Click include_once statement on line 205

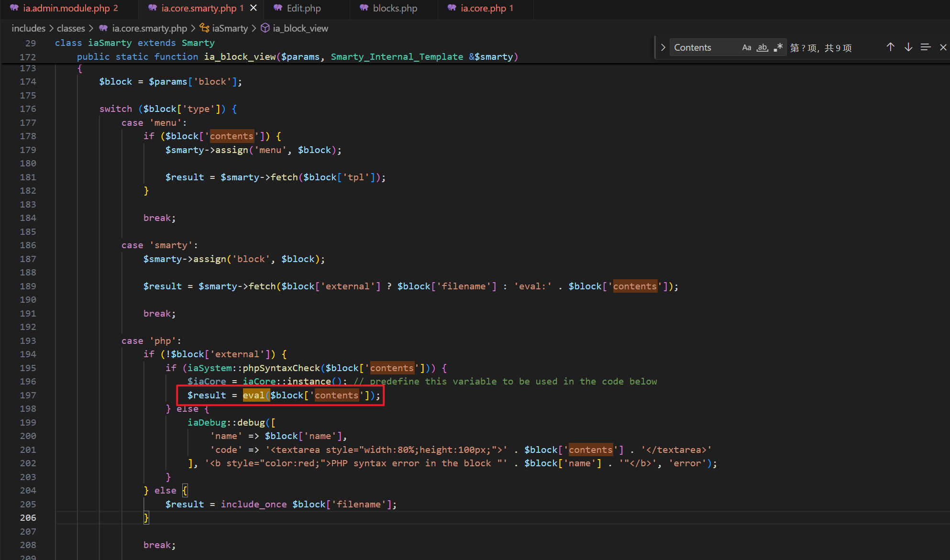[281, 505]
